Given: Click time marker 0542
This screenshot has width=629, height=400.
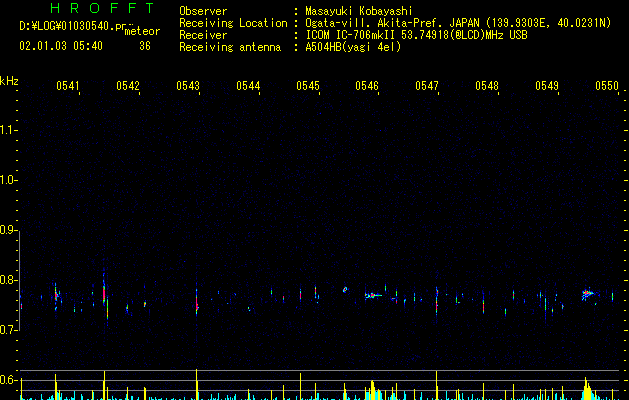Looking at the screenshot, I should 128,86.
